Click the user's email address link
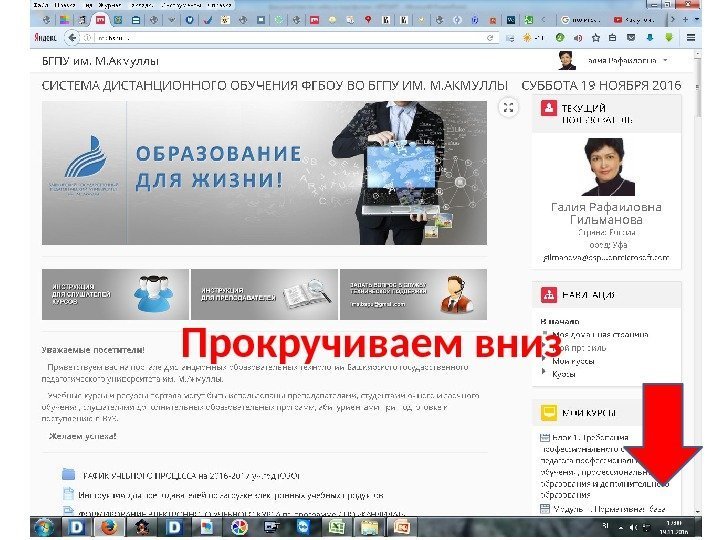The width and height of the screenshot is (720, 540). point(606,258)
